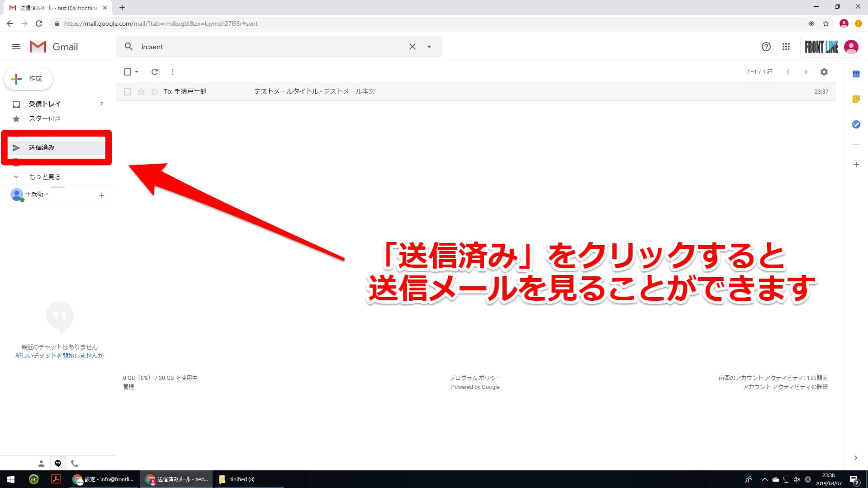Select the テストメールタイトル email checkbox
Image resolution: width=868 pixels, height=488 pixels.
(x=128, y=92)
